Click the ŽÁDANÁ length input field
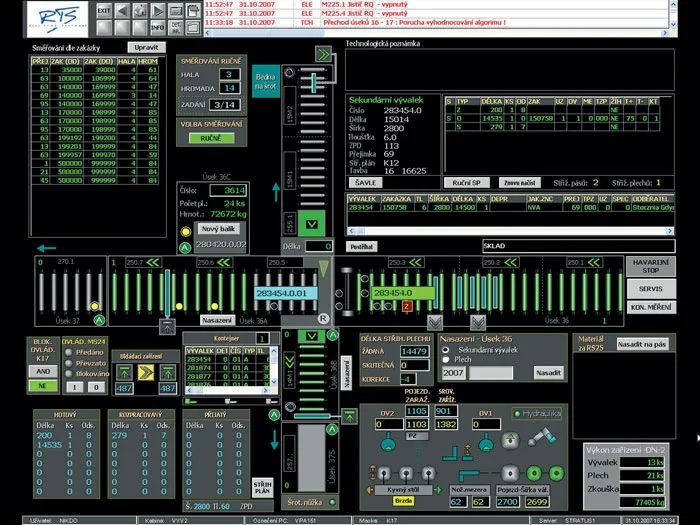Screen dimensions: 700x525 [x=414, y=351]
